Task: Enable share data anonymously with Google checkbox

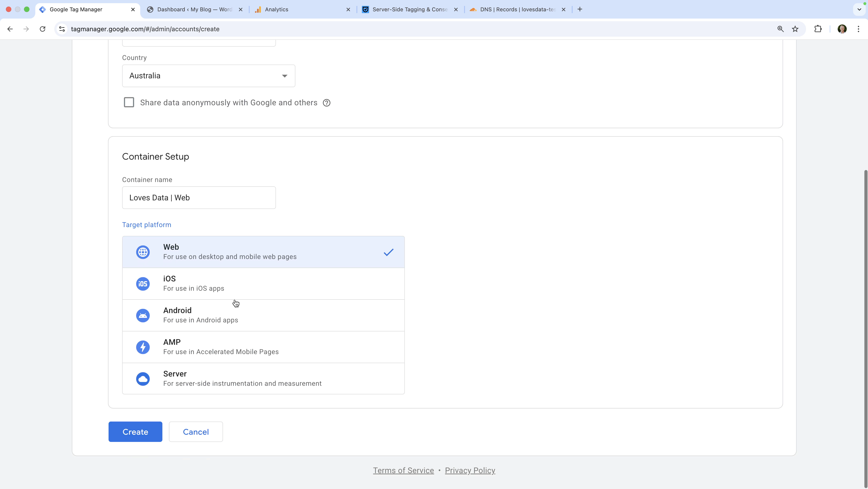Action: coord(129,102)
